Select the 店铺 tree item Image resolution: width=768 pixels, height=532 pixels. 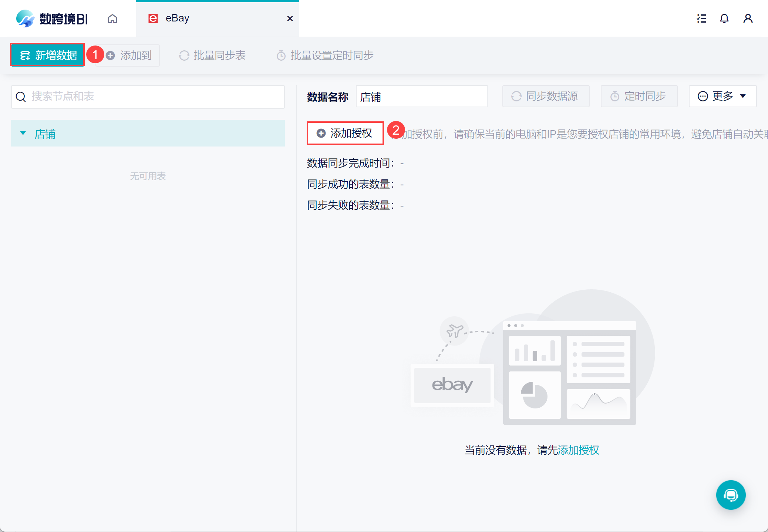45,134
